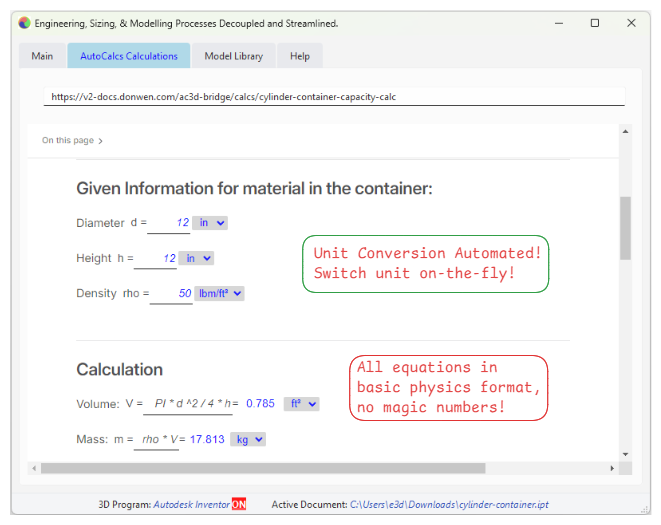Open the Help tab

tap(300, 56)
